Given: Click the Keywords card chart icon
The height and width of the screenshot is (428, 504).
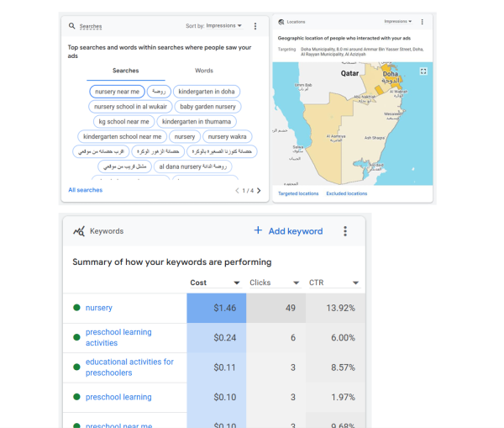Looking at the screenshot, I should tap(79, 231).
